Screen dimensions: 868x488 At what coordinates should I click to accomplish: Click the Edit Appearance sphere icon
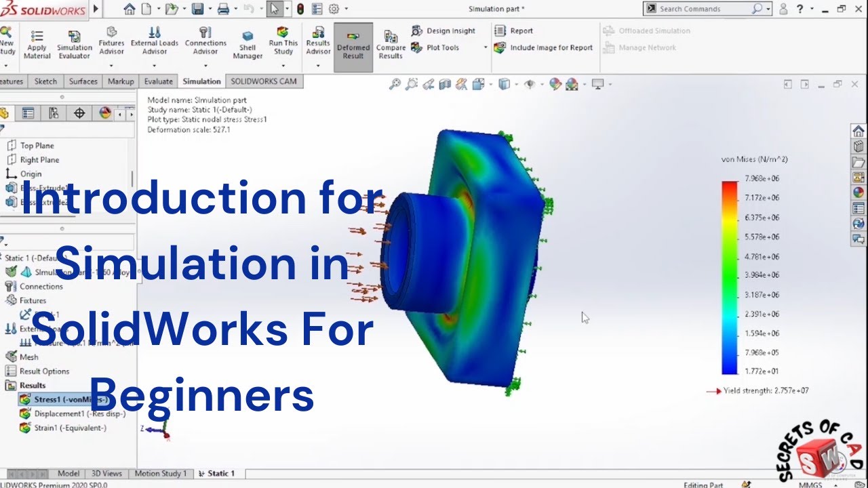[555, 84]
